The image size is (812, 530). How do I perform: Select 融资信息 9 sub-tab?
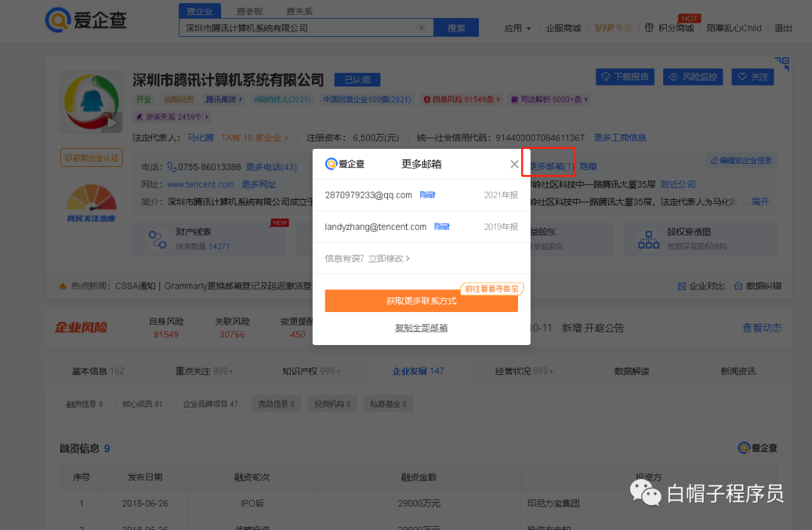click(x=84, y=404)
